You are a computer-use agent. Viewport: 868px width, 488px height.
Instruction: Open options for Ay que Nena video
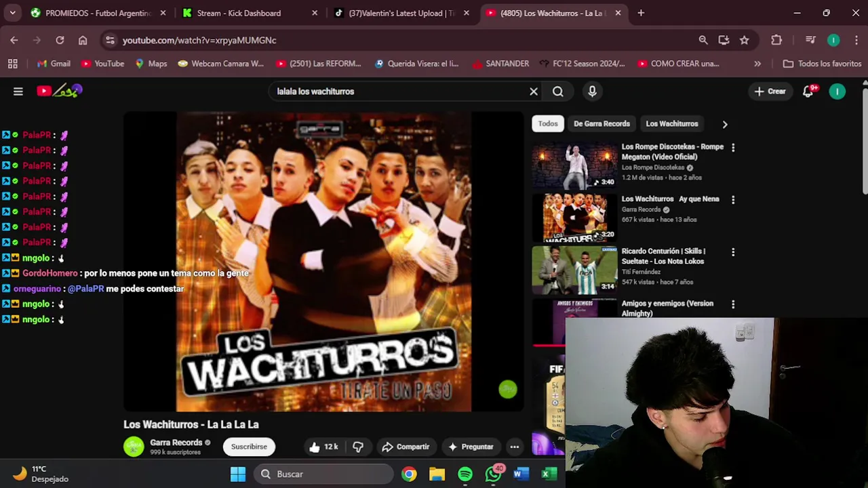click(733, 199)
